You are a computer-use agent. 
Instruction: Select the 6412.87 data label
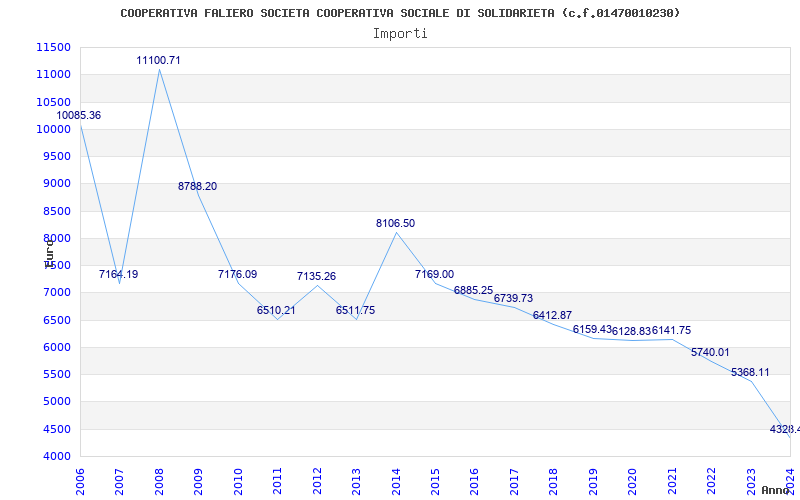tap(553, 315)
